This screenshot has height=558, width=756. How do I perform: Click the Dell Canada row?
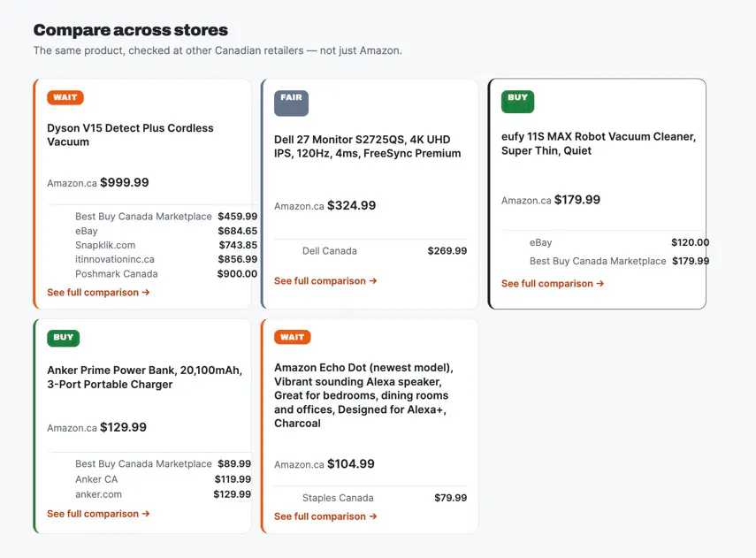pos(385,251)
